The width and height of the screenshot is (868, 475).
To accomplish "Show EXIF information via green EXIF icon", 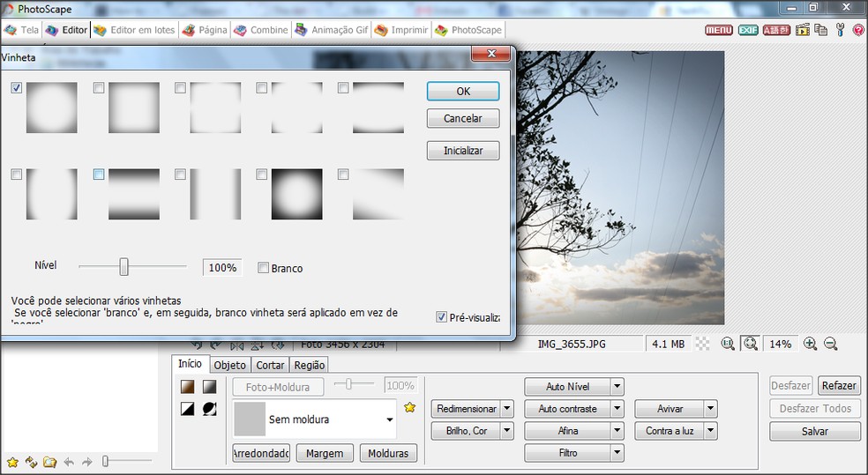I will 748,30.
